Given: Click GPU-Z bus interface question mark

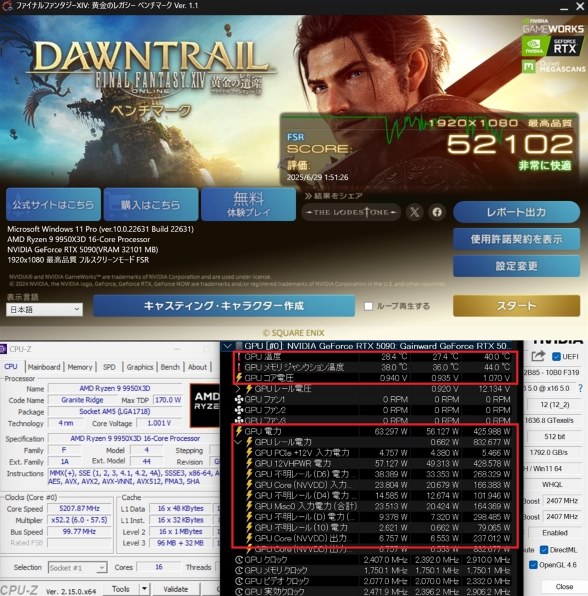Looking at the screenshot, I should click(x=580, y=388).
